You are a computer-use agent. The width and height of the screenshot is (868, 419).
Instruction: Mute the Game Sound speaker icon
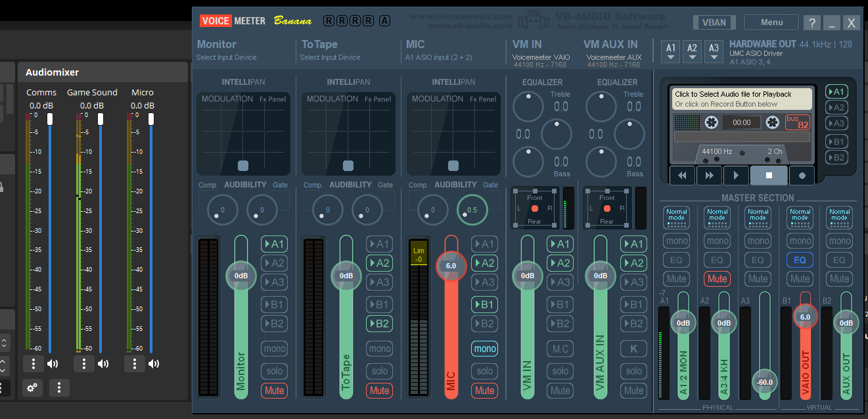[x=103, y=364]
